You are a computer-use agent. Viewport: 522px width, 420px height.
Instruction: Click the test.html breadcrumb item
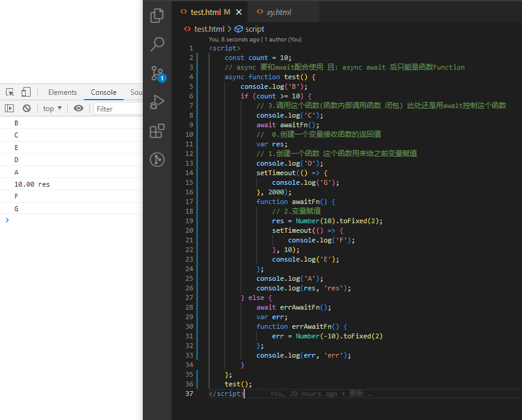pyautogui.click(x=209, y=29)
